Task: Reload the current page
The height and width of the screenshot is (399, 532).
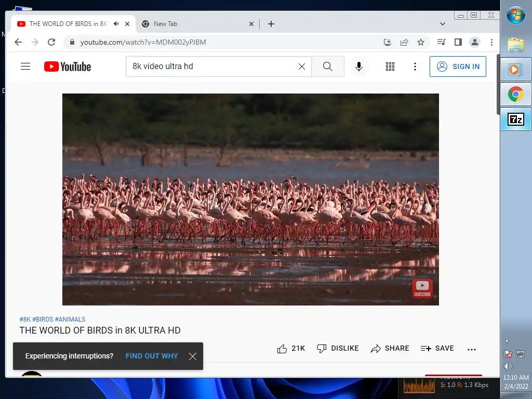Action: coord(51,42)
